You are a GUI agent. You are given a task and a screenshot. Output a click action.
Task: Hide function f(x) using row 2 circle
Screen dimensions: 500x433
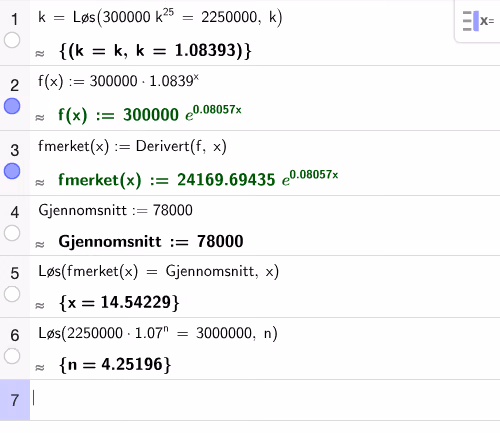point(12,106)
